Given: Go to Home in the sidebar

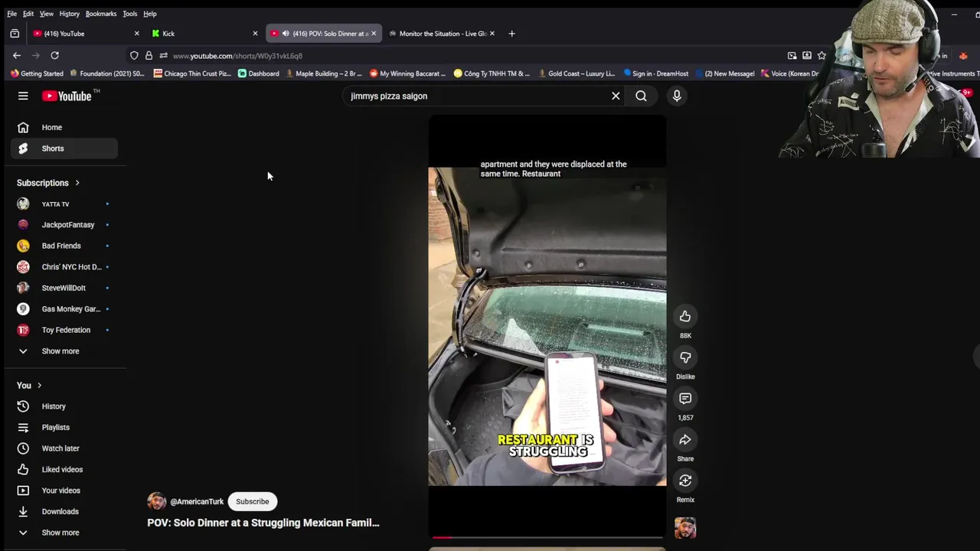Looking at the screenshot, I should click(x=64, y=127).
